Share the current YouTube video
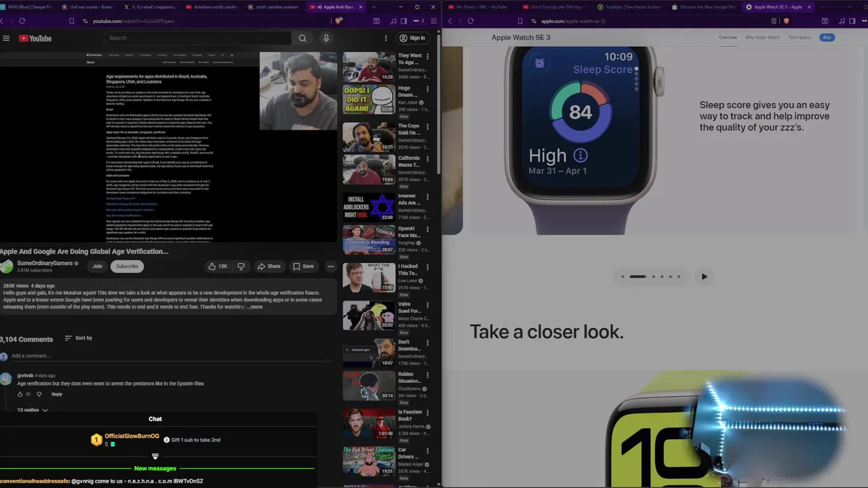 (x=269, y=266)
